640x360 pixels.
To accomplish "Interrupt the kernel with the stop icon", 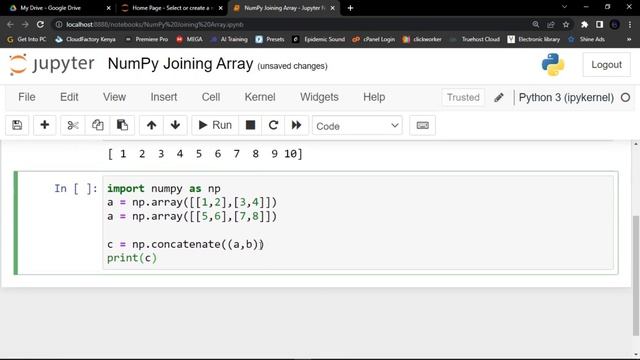I will pos(250,125).
